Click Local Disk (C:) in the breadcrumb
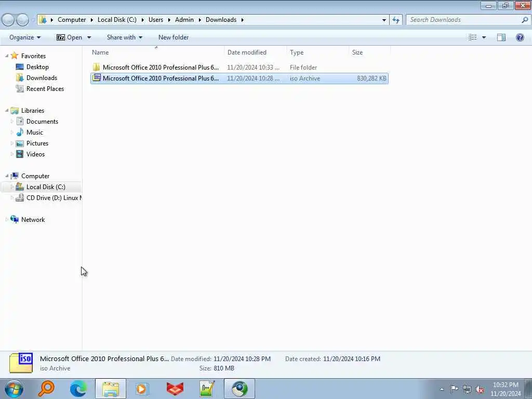The height and width of the screenshot is (399, 532). tap(117, 20)
